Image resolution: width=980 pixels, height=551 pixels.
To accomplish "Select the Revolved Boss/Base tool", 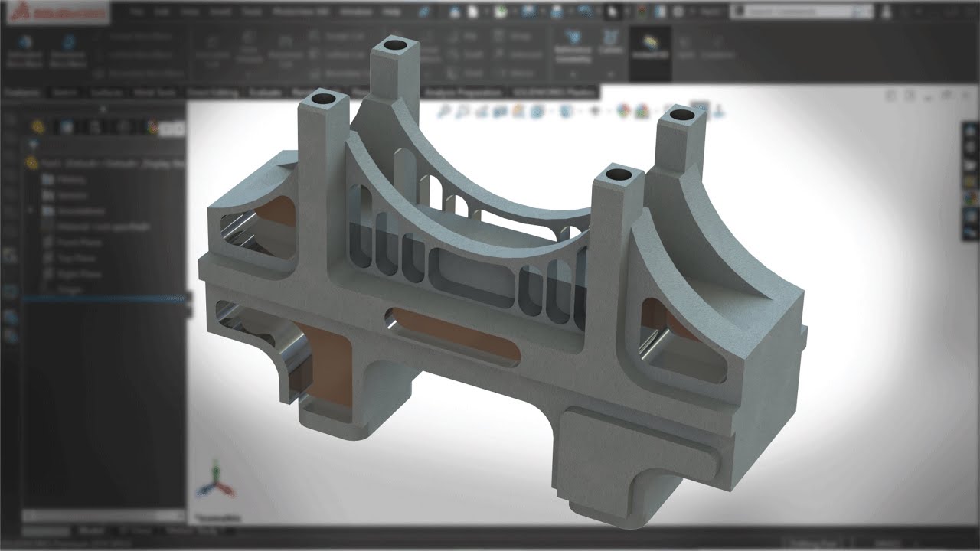I will point(67,51).
